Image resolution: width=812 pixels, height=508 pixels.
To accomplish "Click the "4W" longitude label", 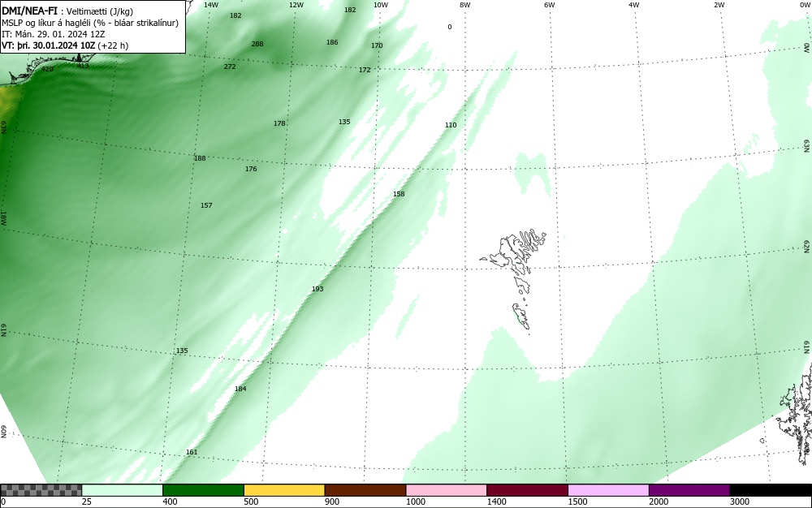I will [x=634, y=5].
